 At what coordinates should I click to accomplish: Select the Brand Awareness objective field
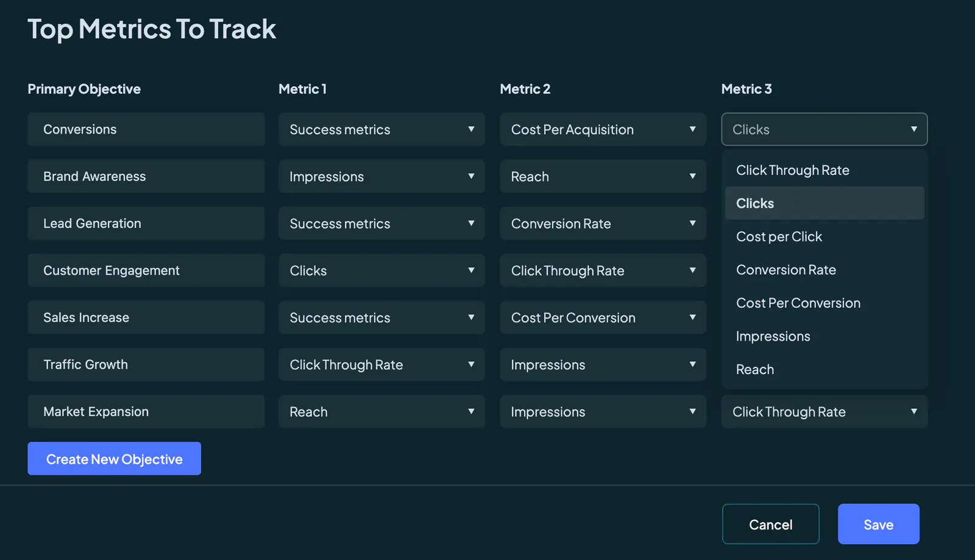click(146, 176)
